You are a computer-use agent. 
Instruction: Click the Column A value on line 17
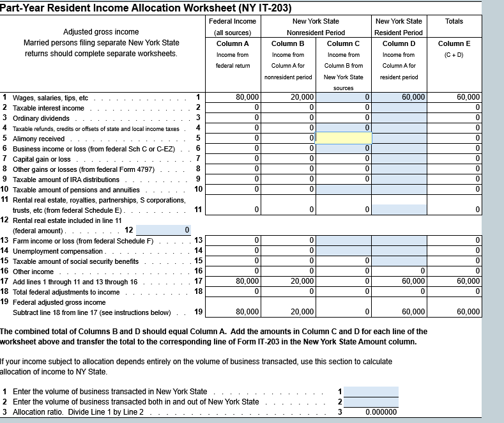(247, 281)
